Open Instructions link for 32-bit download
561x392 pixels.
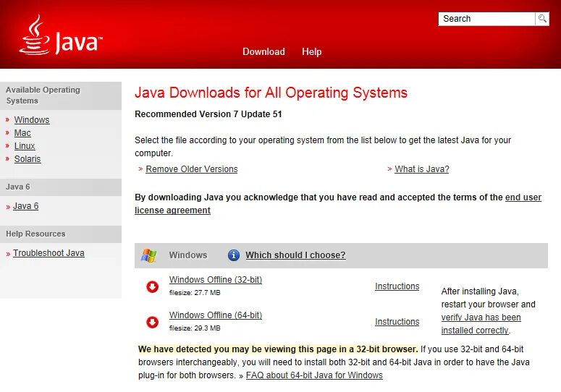coord(397,286)
